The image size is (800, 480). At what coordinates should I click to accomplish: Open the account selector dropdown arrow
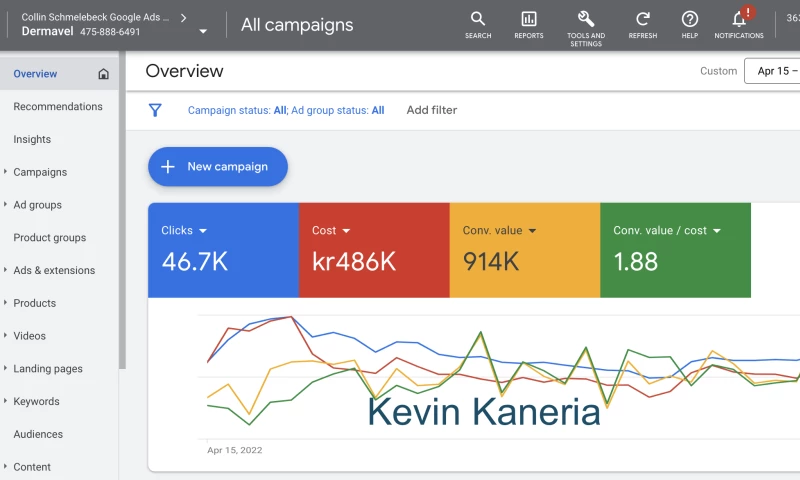203,31
